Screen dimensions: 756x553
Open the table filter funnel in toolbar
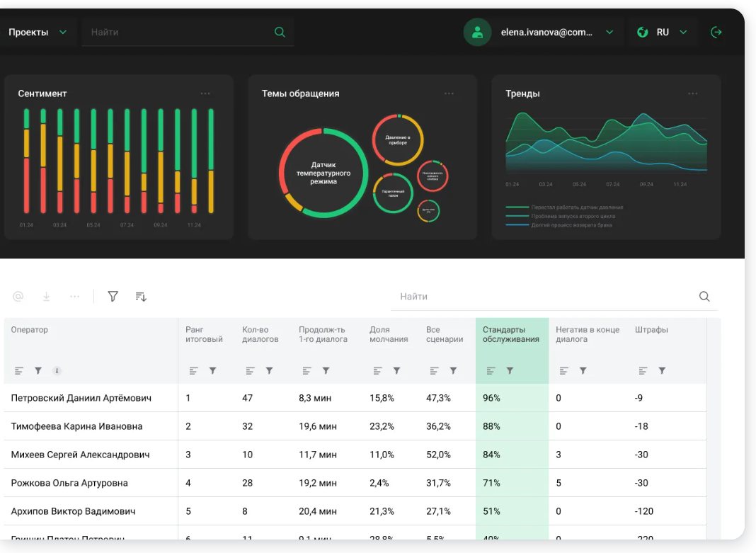[113, 296]
